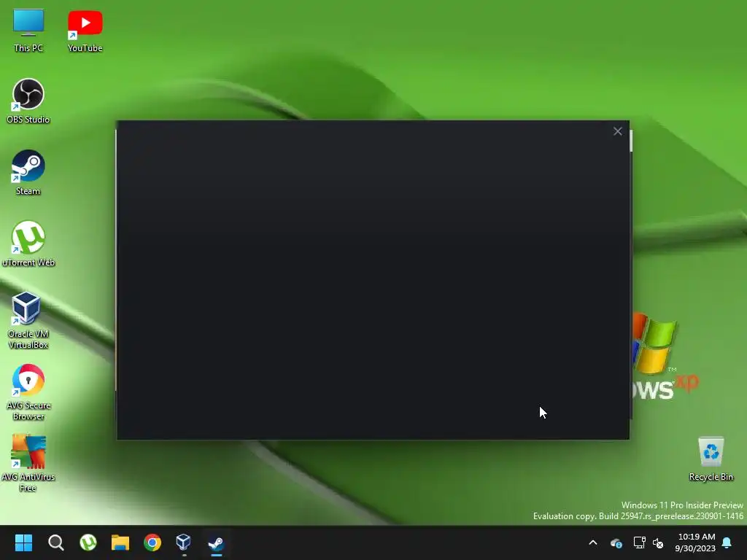Open the YouTube desktop shortcut
Image resolution: width=747 pixels, height=560 pixels.
[85, 31]
